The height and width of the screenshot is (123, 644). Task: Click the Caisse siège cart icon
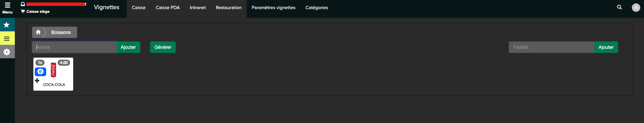(x=23, y=11)
